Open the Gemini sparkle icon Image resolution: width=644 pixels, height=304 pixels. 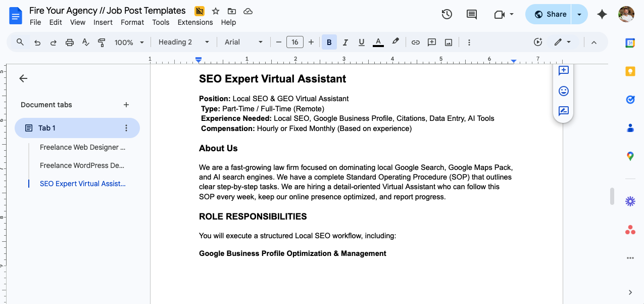(x=602, y=14)
